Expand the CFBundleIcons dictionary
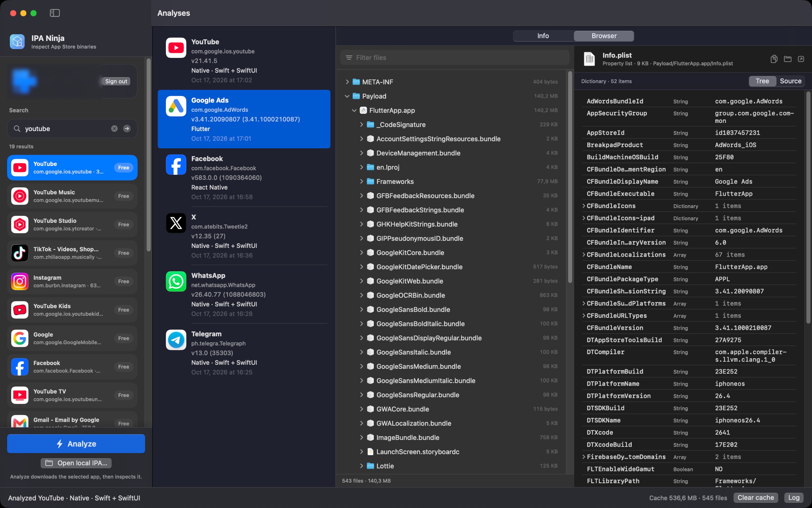Screen dimensions: 812x508 coord(584,206)
